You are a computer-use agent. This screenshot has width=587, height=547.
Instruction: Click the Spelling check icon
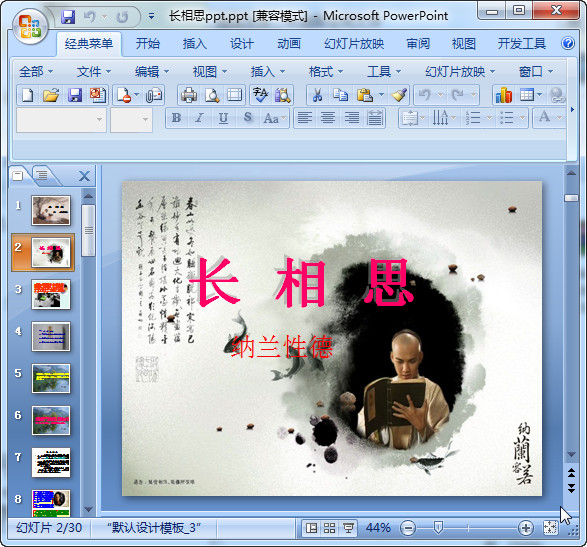click(x=260, y=95)
